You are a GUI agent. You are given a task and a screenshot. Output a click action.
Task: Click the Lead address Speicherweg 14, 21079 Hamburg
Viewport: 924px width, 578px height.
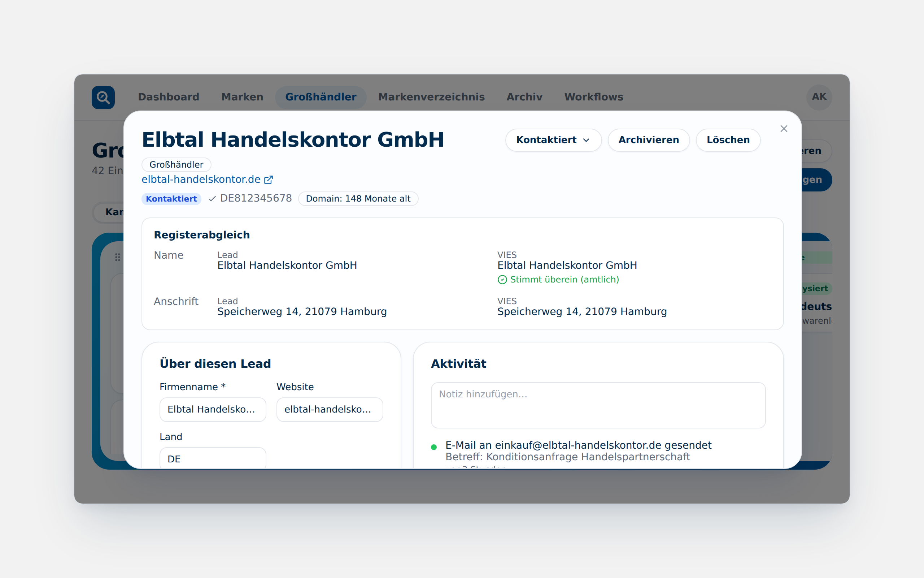click(x=302, y=311)
